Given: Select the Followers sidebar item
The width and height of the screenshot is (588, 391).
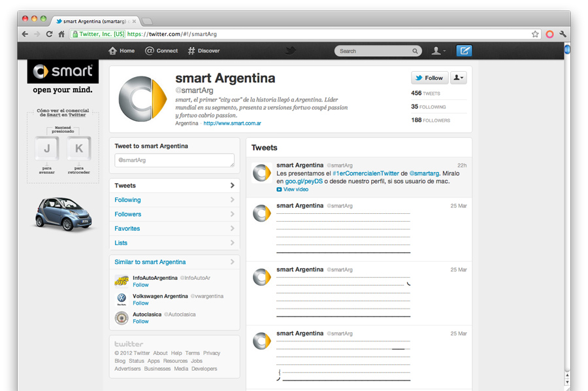Looking at the screenshot, I should 174,214.
